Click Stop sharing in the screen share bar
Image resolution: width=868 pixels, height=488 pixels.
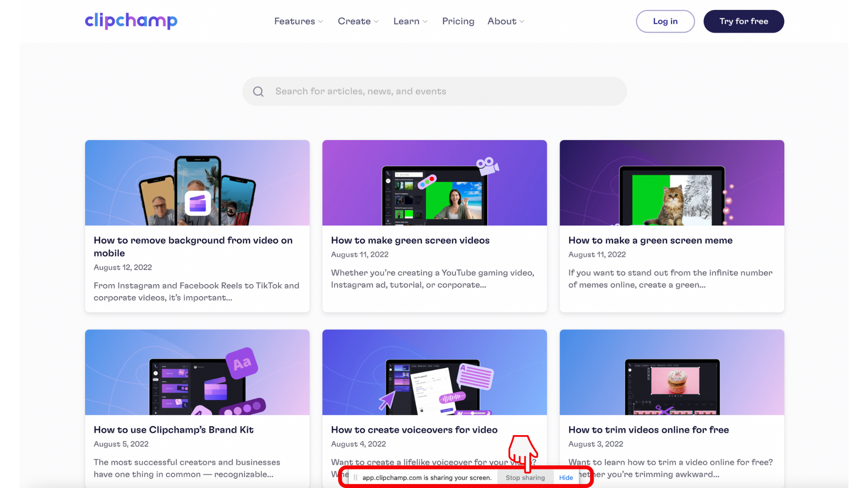pos(525,477)
